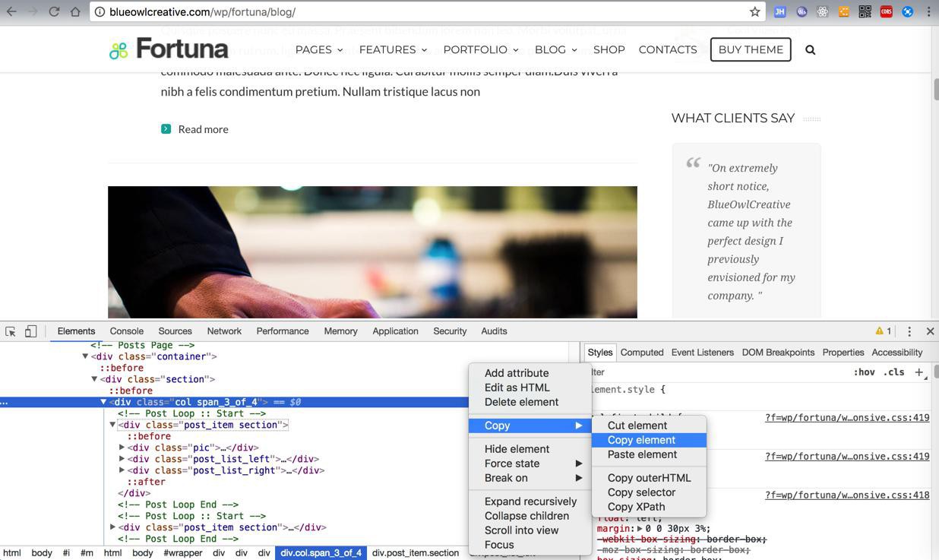The image size is (939, 560).
Task: Click the BUY THEME button
Action: pos(751,49)
